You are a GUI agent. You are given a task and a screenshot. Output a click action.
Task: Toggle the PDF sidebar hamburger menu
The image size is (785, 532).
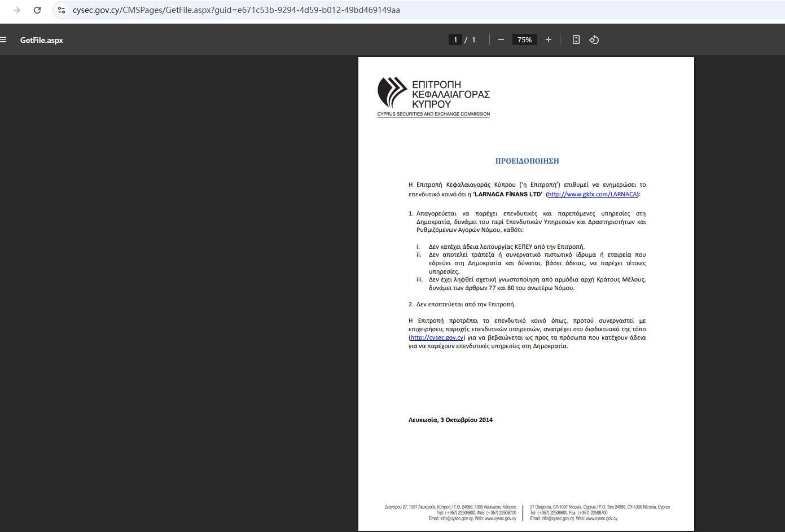tap(3, 39)
